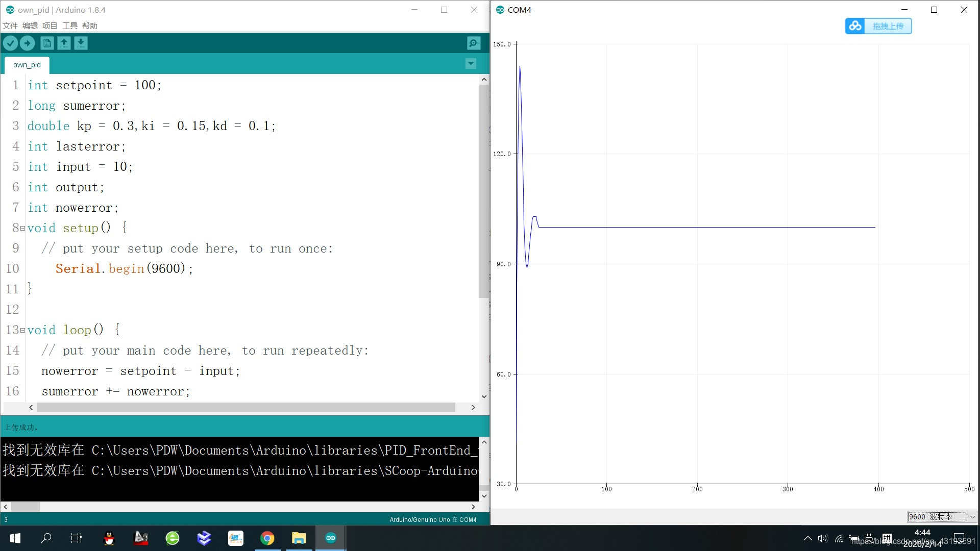Image resolution: width=980 pixels, height=551 pixels.
Task: Click the 拖拽上传 upload button
Action: (889, 26)
